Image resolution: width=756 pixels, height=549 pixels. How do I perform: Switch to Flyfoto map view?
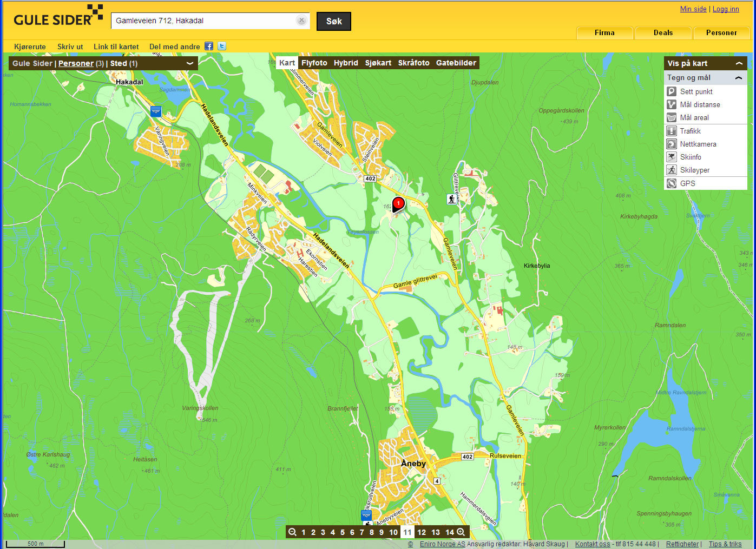[314, 63]
